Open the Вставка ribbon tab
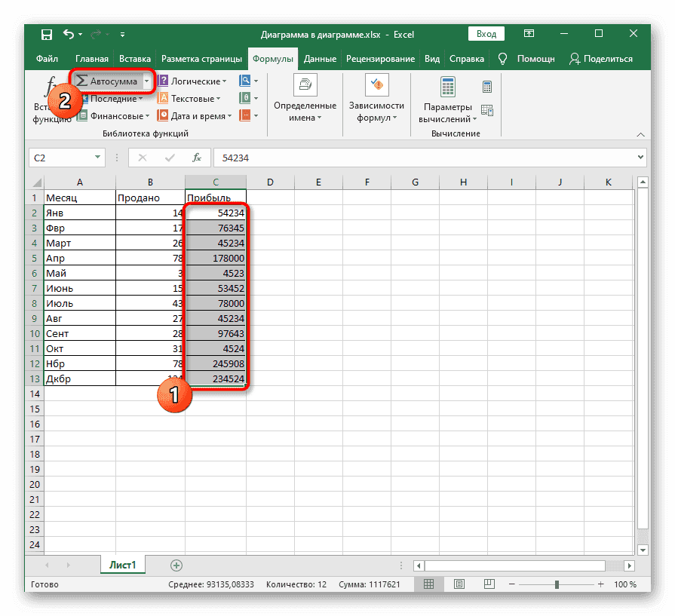 (x=135, y=59)
